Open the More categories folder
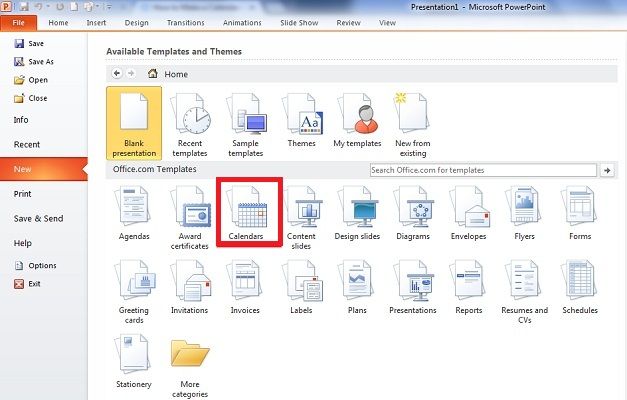This screenshot has height=400, width=627. [x=190, y=368]
